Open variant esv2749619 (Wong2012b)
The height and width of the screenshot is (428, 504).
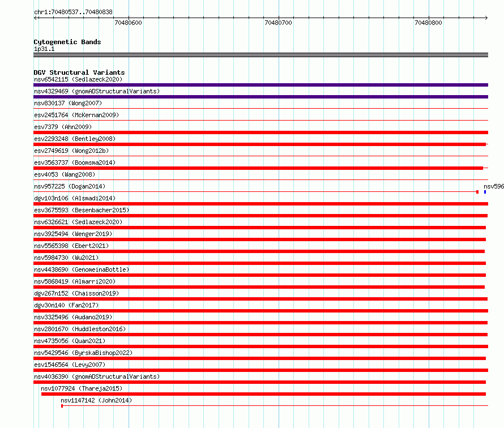pyautogui.click(x=71, y=151)
